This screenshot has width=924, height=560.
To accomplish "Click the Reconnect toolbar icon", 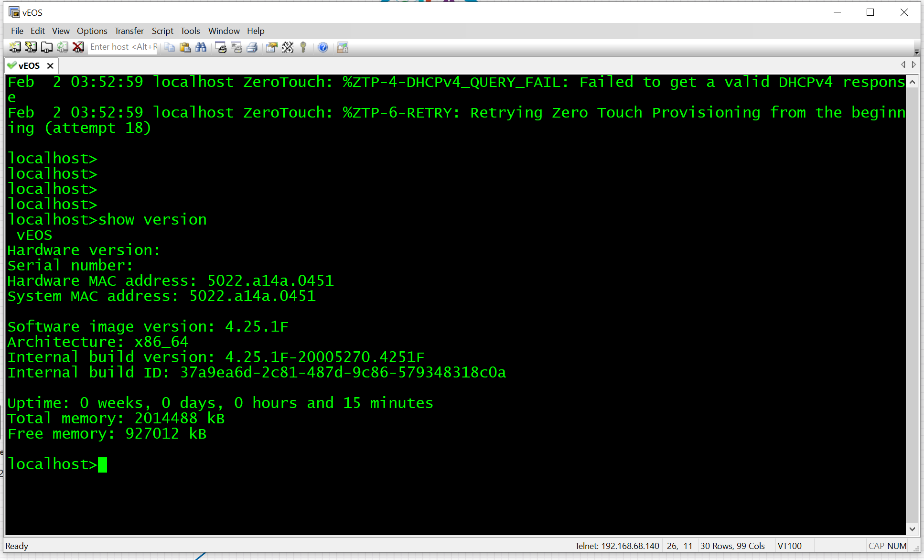I will pyautogui.click(x=62, y=47).
